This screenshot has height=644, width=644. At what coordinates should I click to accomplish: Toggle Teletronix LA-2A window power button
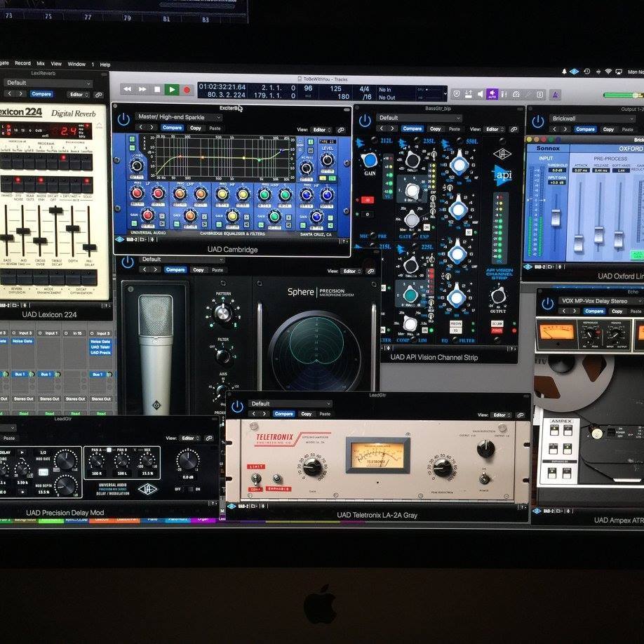[x=237, y=407]
